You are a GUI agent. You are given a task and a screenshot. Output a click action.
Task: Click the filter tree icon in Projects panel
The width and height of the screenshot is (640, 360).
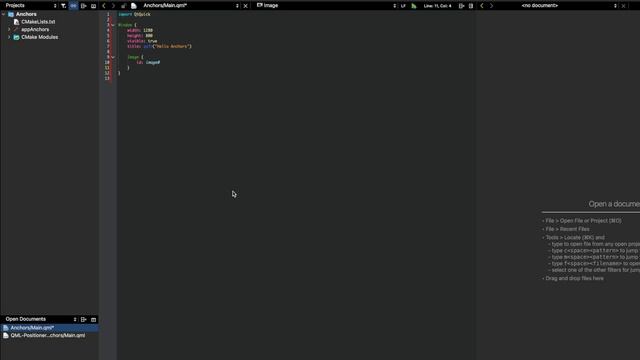coord(63,6)
